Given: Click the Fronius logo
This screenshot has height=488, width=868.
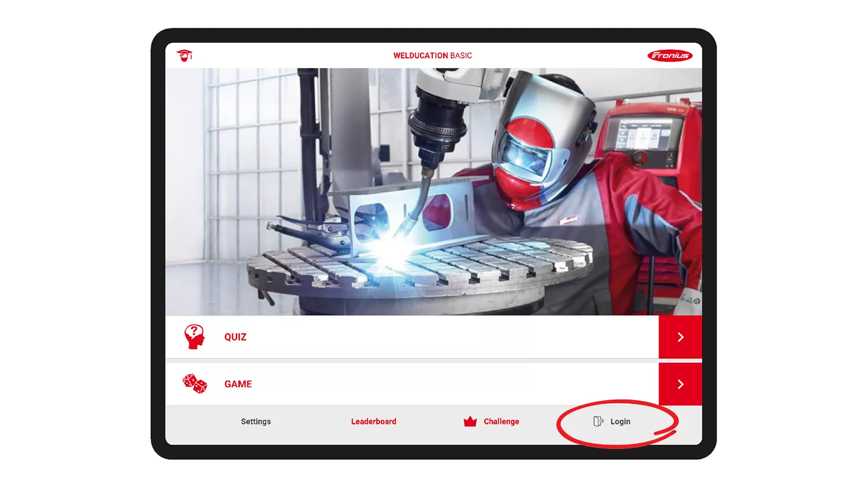Looking at the screenshot, I should (670, 55).
